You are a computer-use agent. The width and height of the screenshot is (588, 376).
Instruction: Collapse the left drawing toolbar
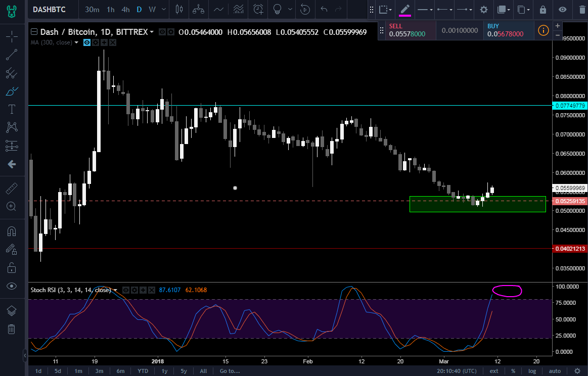tap(25, 355)
